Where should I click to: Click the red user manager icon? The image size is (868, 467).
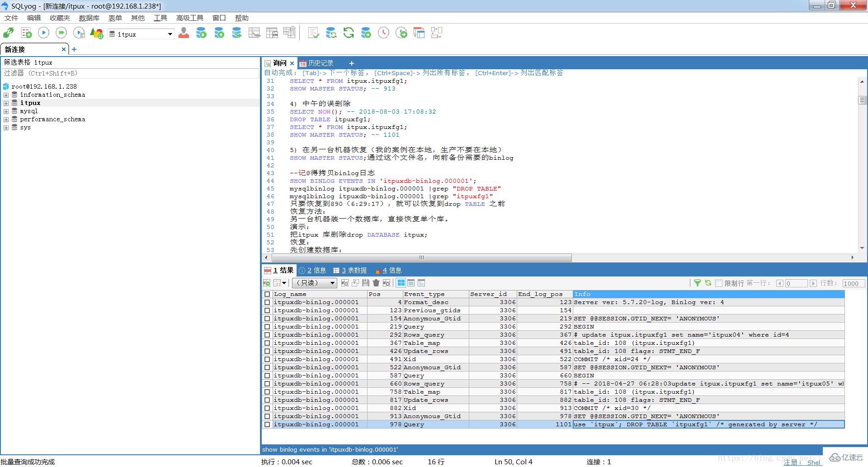tap(184, 33)
